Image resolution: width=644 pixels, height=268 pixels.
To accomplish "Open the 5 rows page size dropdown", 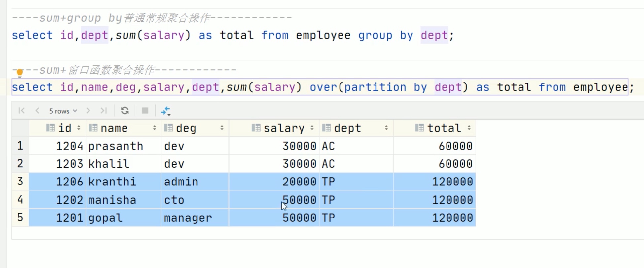I will coord(63,111).
